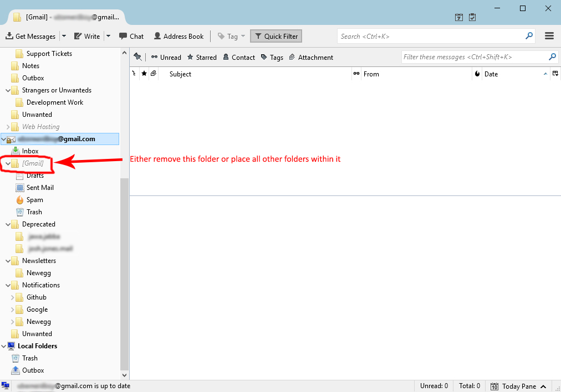561x392 pixels.
Task: Pin current filters with the sticky icon
Action: 137,57
